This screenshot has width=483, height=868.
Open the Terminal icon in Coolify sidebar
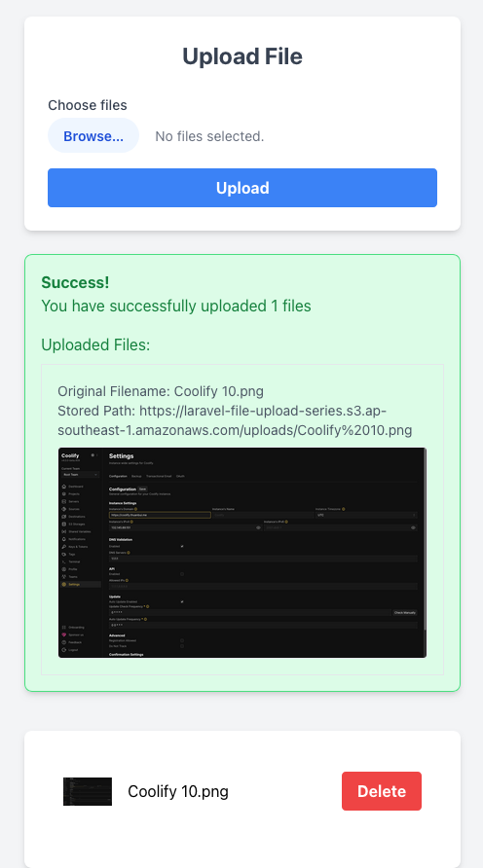click(x=64, y=561)
